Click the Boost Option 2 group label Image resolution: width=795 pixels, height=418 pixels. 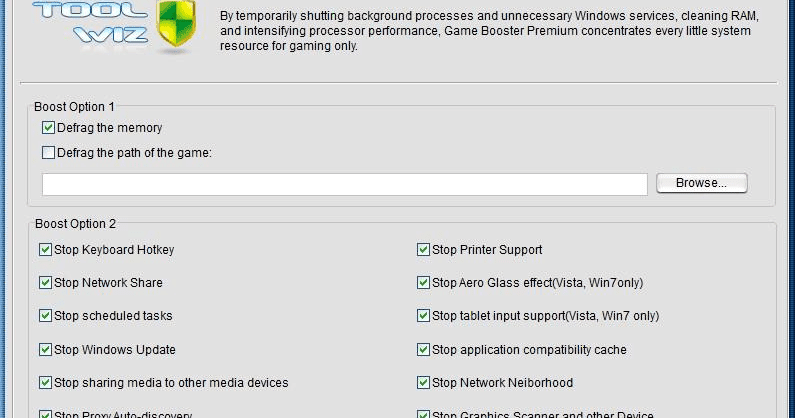(76, 224)
